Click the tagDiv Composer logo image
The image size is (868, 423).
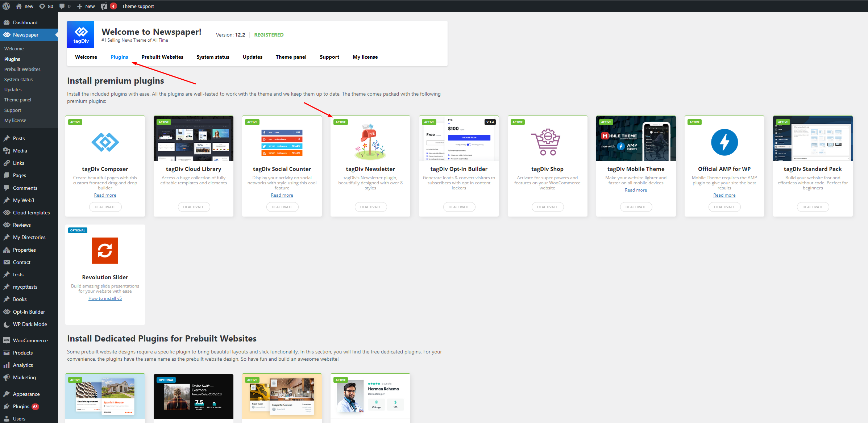[105, 142]
